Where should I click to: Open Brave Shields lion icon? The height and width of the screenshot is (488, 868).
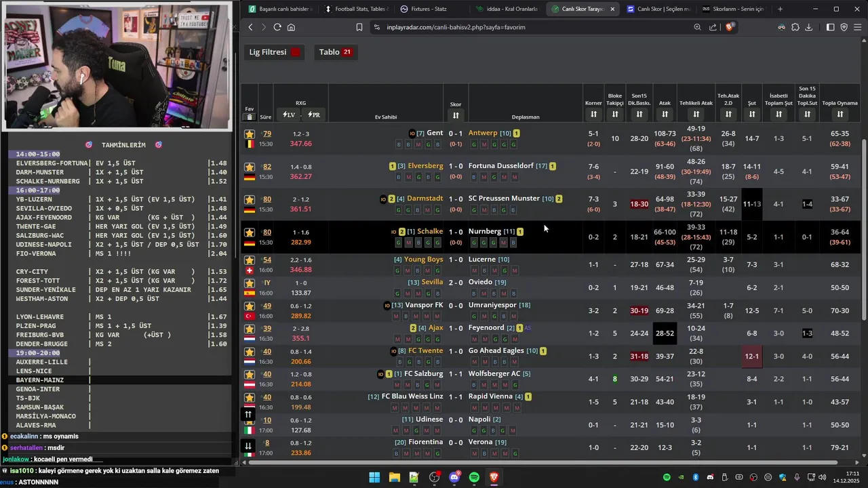(730, 27)
